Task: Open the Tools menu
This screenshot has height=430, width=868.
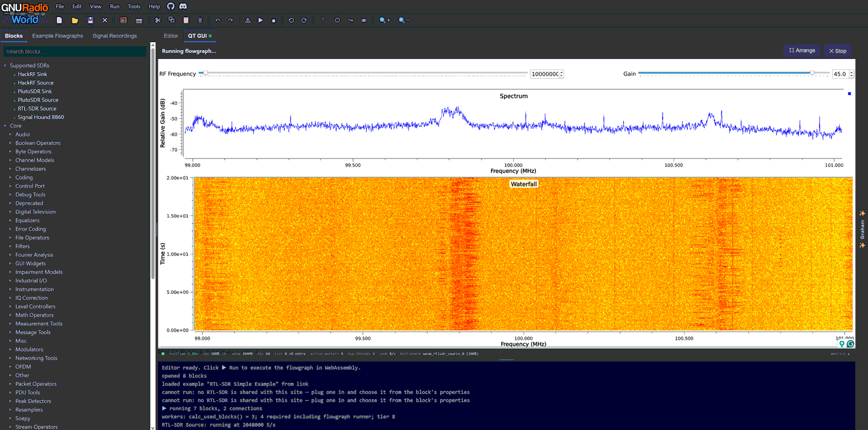Action: tap(134, 6)
